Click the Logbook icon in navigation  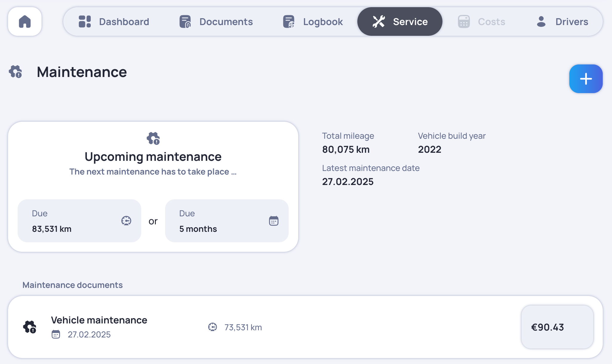[x=289, y=21]
